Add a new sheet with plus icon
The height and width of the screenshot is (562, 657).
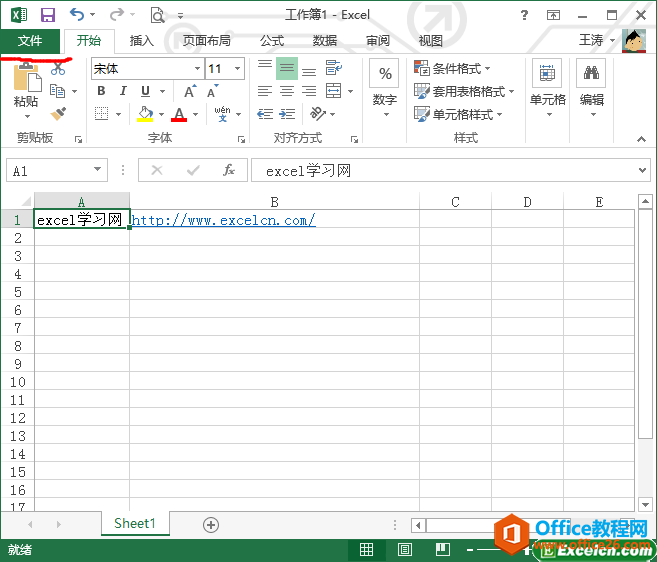[211, 524]
